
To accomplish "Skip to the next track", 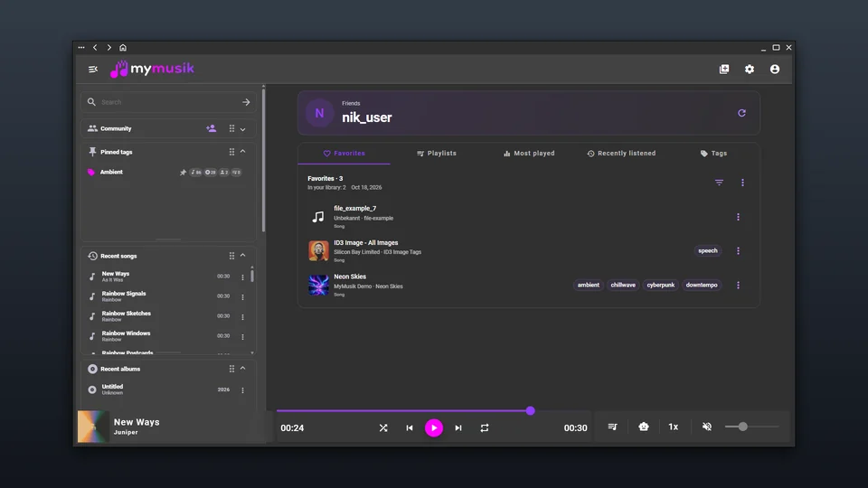I will point(458,427).
